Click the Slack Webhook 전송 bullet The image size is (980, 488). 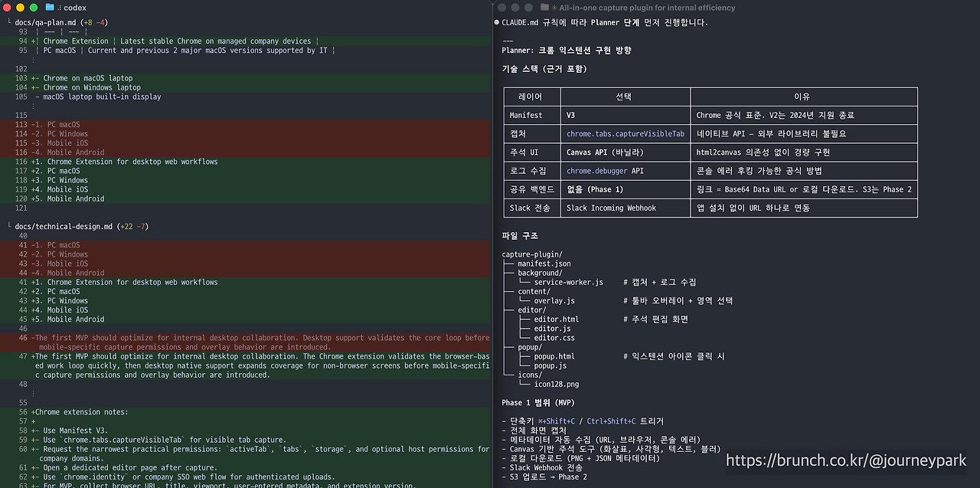point(542,467)
